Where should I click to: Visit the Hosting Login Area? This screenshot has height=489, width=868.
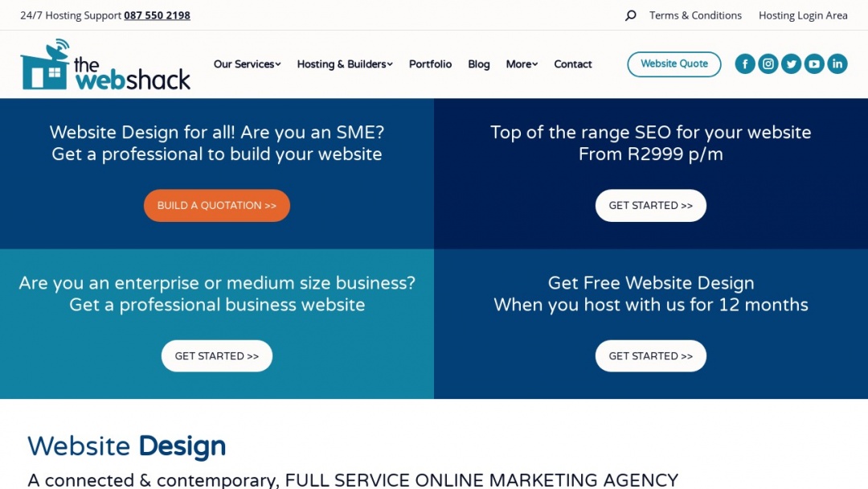click(x=803, y=14)
